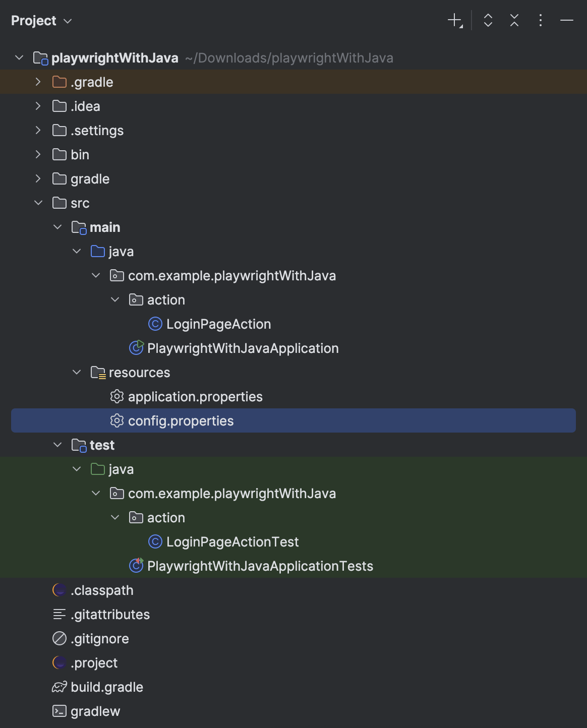Click the .gradle orange folder icon
Viewport: 587px width, 728px height.
[x=60, y=82]
